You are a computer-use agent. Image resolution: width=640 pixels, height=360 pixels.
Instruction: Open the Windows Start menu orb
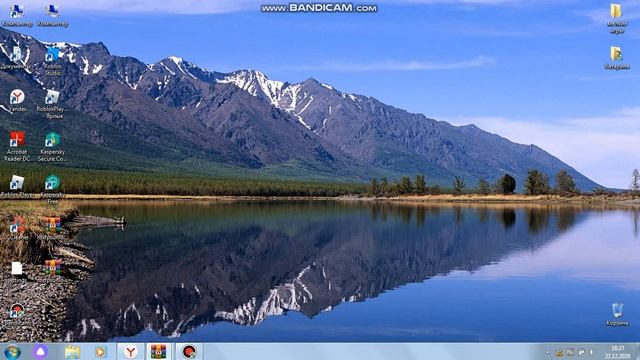12,352
